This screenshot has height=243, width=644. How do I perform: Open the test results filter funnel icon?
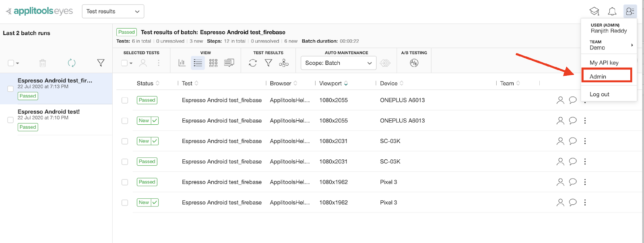click(x=268, y=63)
